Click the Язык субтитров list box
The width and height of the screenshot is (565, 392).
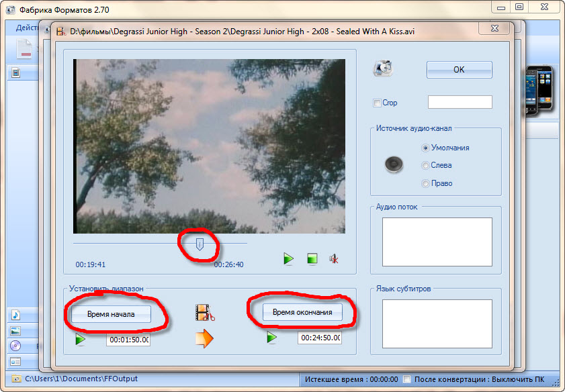[x=437, y=324]
